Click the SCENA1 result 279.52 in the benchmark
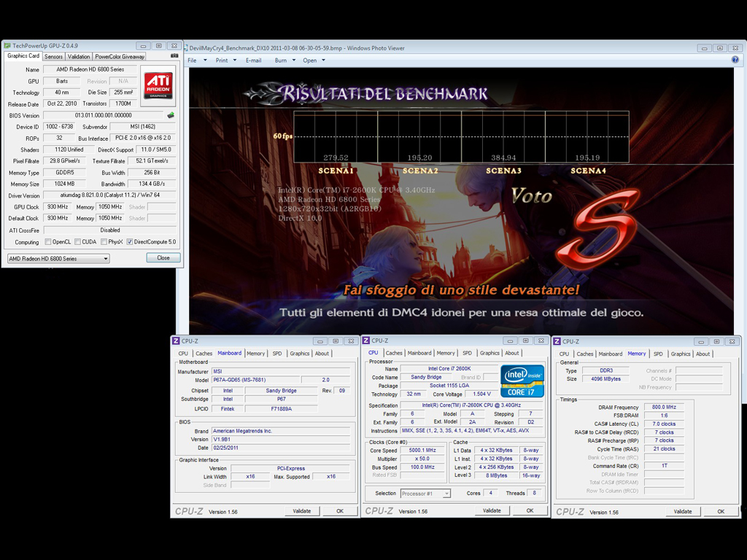 336,157
